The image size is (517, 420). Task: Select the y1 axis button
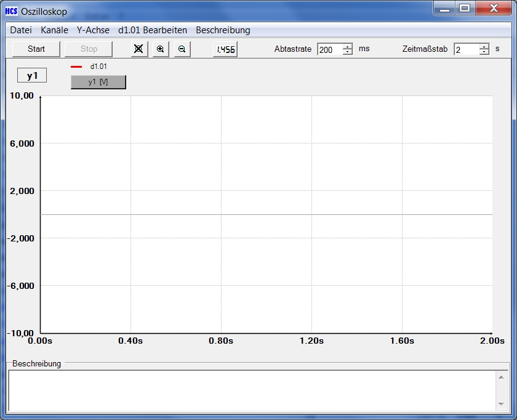coord(31,75)
